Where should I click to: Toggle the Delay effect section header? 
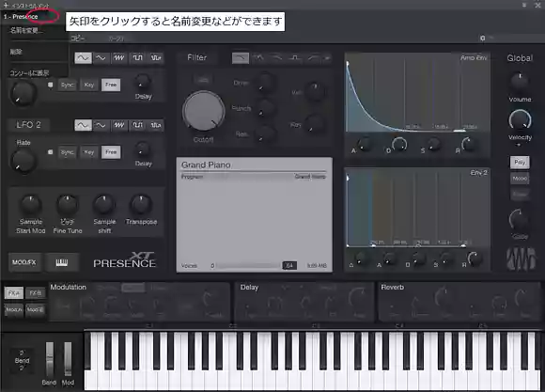[x=249, y=288]
